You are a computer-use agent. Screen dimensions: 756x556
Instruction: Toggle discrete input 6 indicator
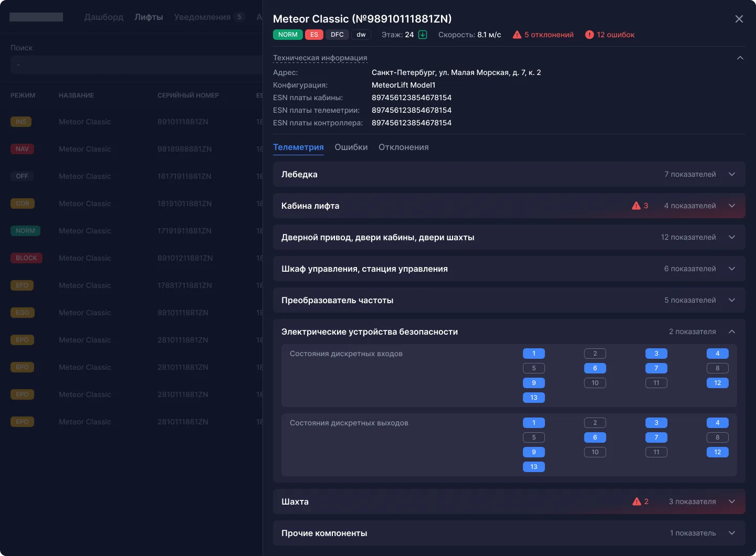point(595,368)
